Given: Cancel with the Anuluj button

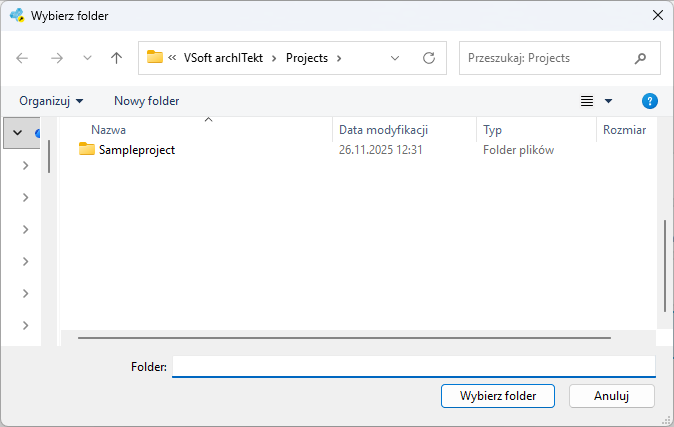Looking at the screenshot, I should [612, 396].
